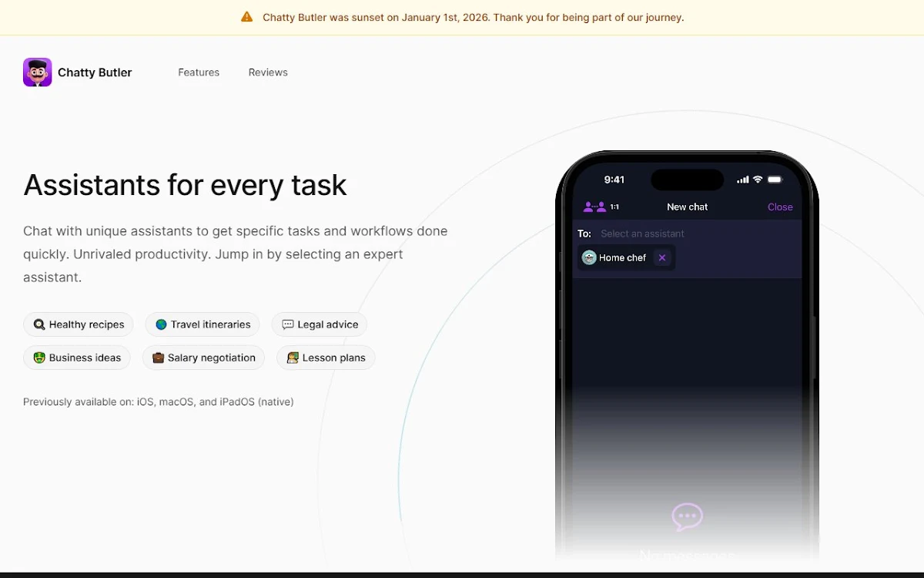Click the To: label in the phone
The height and width of the screenshot is (578, 924).
tap(584, 234)
